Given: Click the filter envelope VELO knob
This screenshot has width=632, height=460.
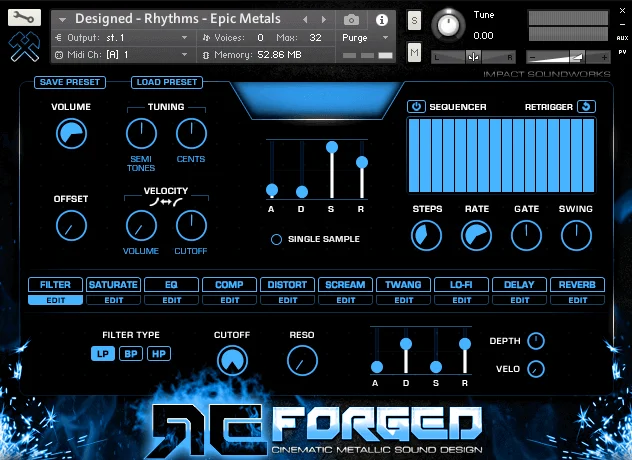Looking at the screenshot, I should (x=536, y=369).
